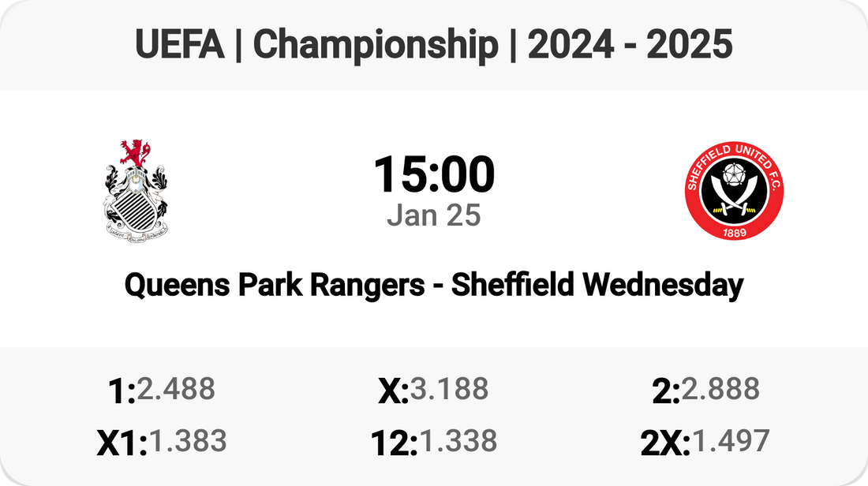Select the away win odds 2.888
This screenshot has width=868, height=486.
click(720, 389)
